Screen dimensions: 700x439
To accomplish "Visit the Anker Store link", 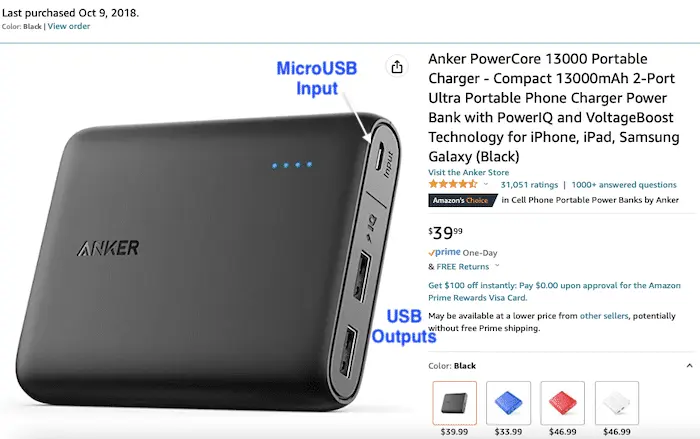I will (x=468, y=172).
